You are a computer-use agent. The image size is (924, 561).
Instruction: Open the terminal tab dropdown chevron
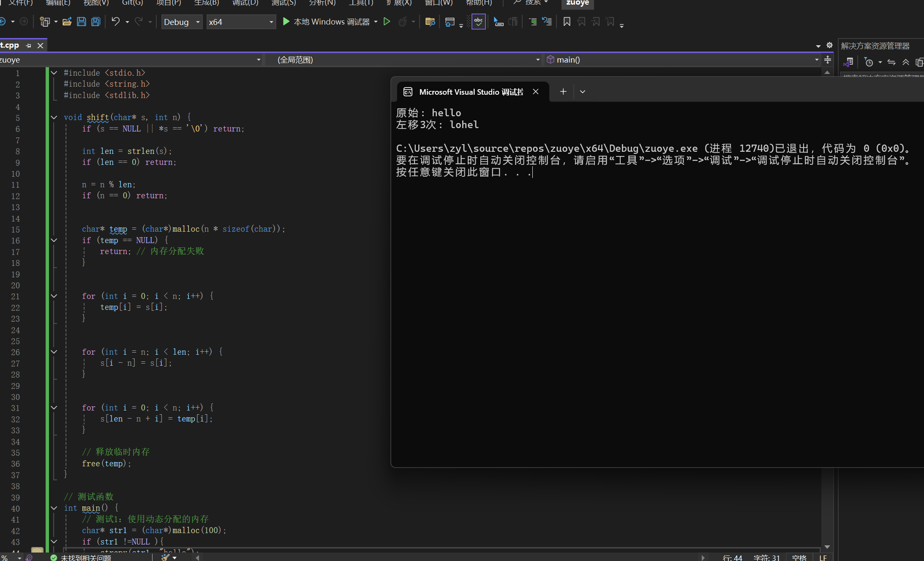click(x=583, y=92)
